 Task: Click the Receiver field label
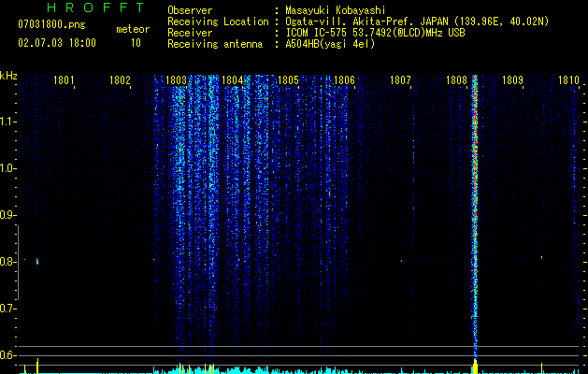click(x=190, y=33)
